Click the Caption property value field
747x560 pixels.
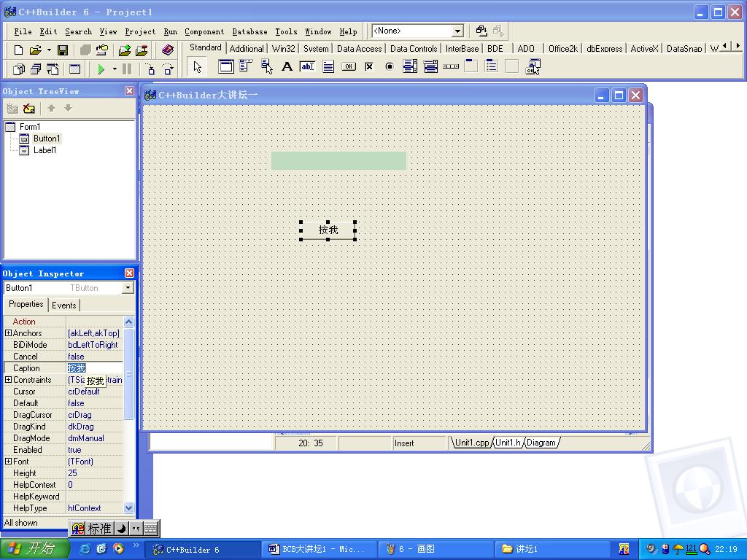click(x=94, y=368)
